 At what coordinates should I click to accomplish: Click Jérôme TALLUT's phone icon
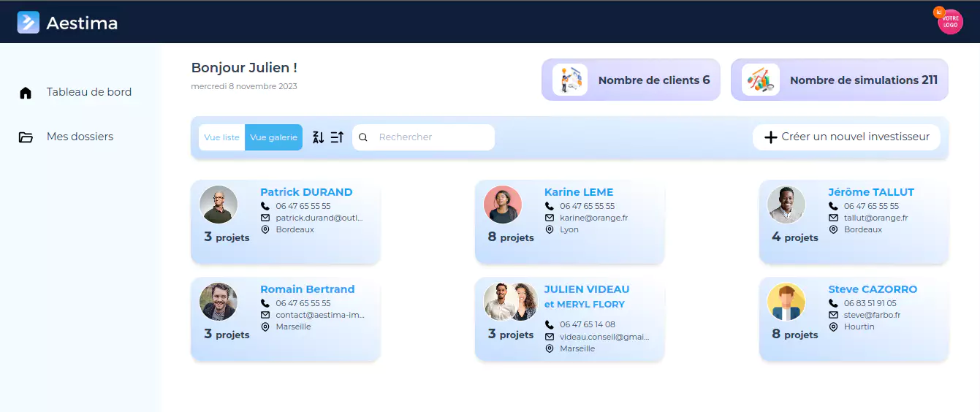coord(833,206)
